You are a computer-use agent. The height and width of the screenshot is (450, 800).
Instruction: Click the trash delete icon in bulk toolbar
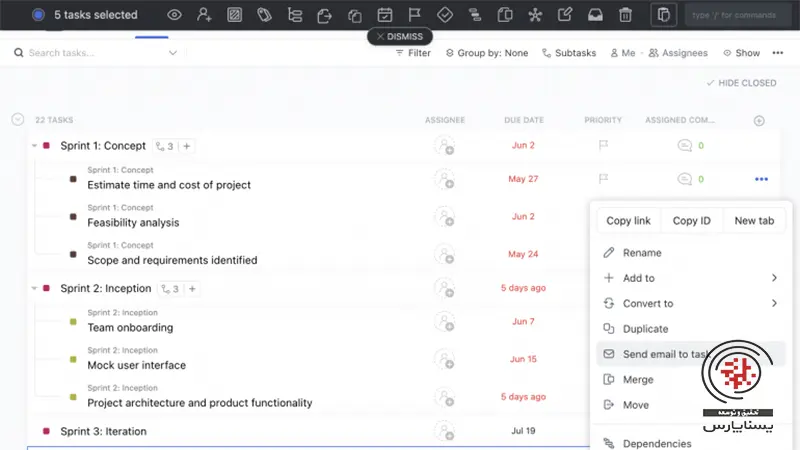pyautogui.click(x=625, y=15)
